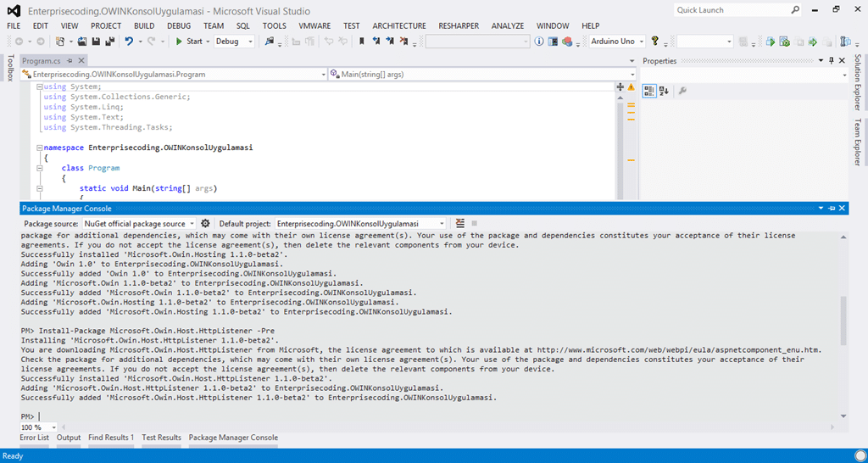The height and width of the screenshot is (463, 868).
Task: Open the class navigation dropdown
Action: (x=323, y=75)
